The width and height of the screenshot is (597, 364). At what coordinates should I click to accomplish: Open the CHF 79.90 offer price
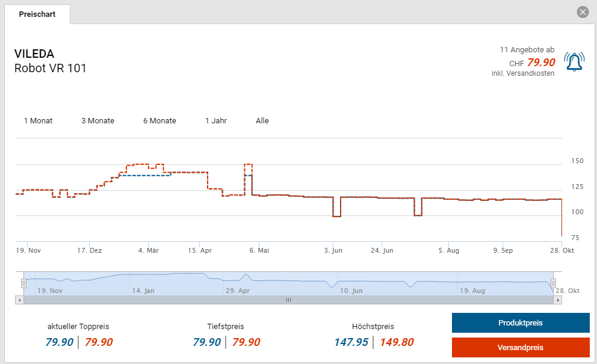click(x=540, y=62)
